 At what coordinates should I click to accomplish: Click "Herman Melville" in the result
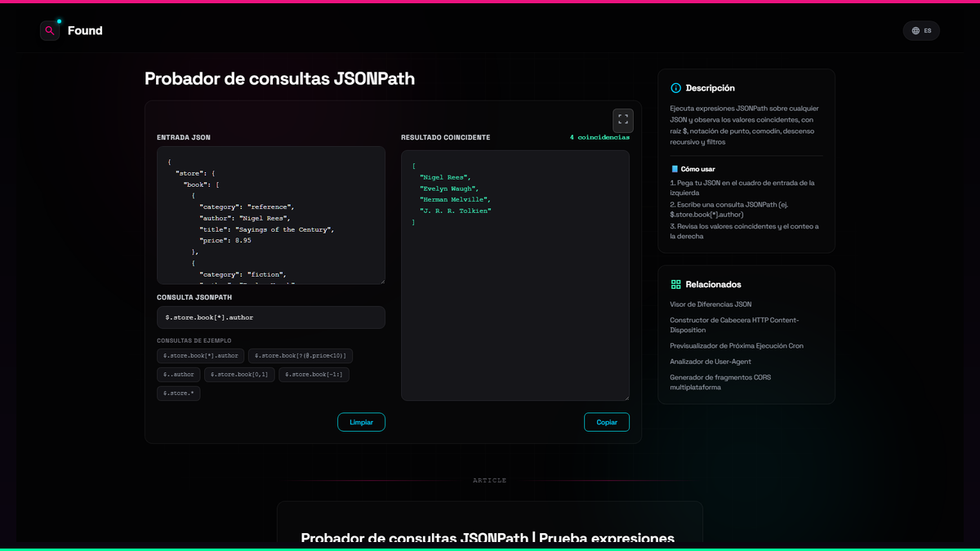(x=455, y=199)
